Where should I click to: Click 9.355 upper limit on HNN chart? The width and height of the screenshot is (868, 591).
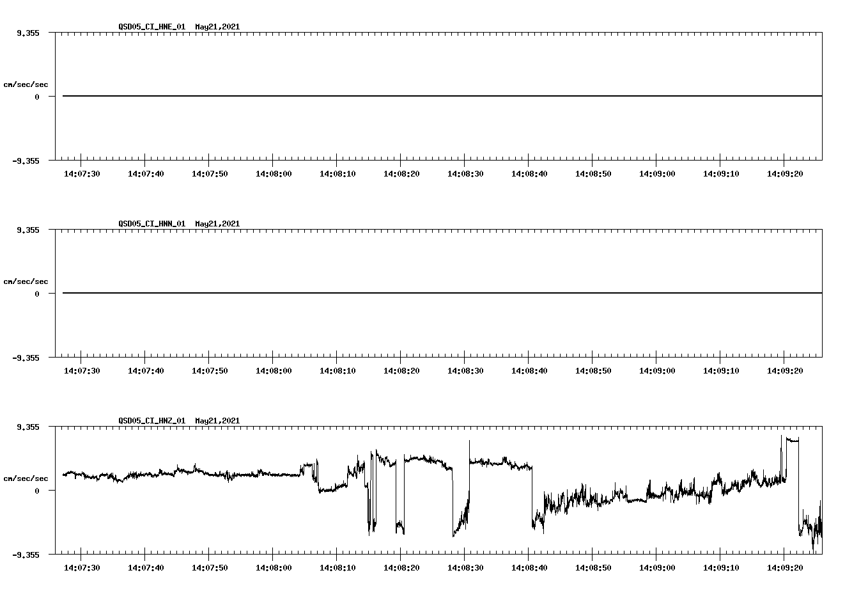coord(28,230)
